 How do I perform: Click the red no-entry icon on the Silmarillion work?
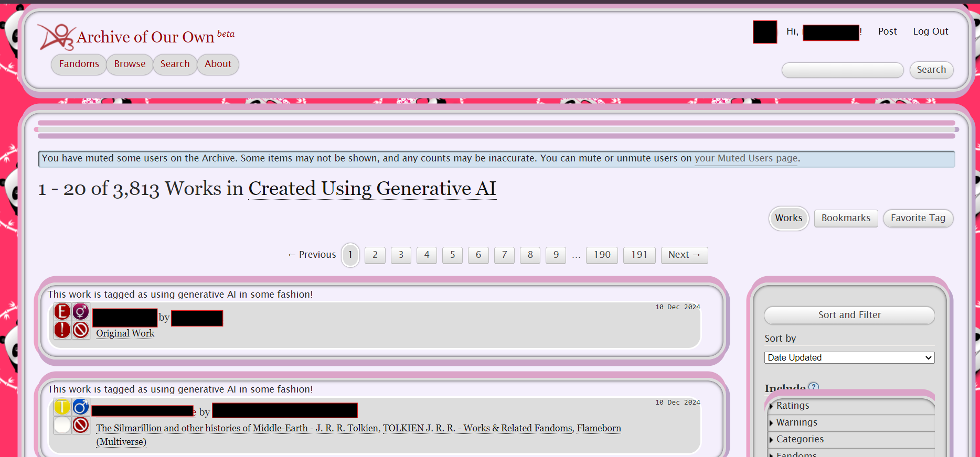coord(81,425)
